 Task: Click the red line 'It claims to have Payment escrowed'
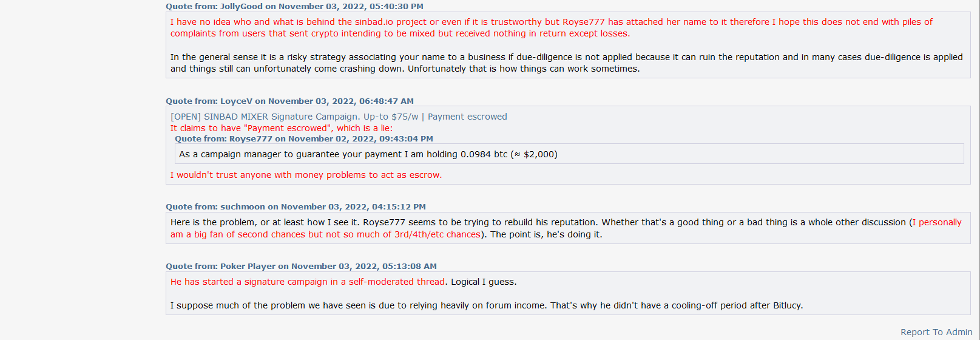click(x=282, y=128)
